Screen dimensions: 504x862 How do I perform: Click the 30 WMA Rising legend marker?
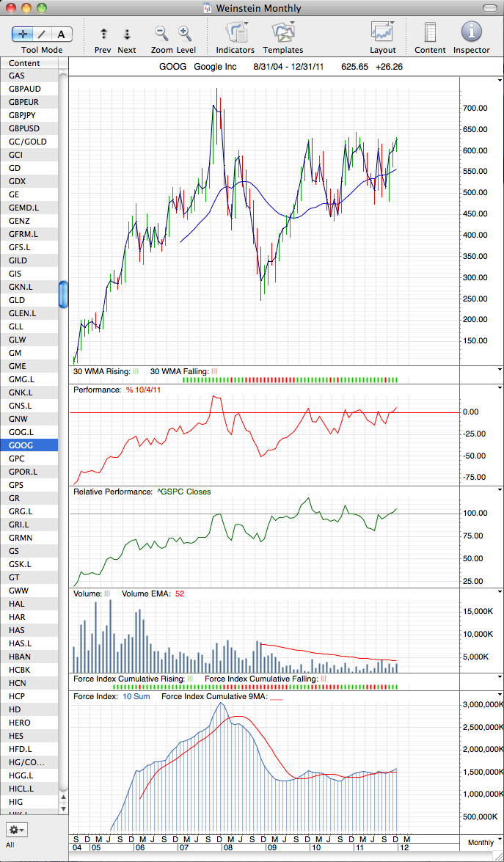click(x=136, y=372)
